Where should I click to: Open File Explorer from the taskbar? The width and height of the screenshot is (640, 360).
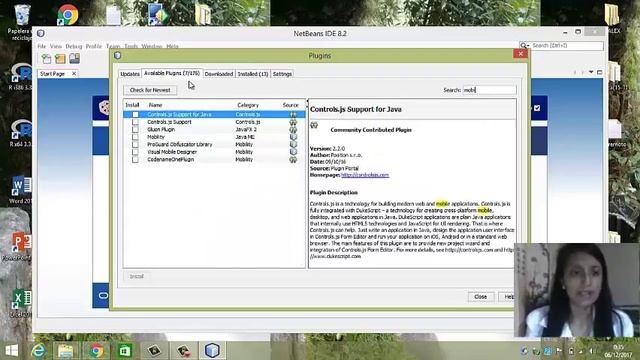tap(65, 351)
